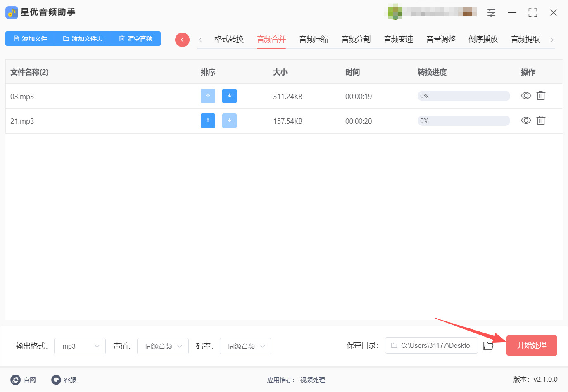
Task: Click the 版本: v2.1.0.0 version text
Action: (x=535, y=380)
